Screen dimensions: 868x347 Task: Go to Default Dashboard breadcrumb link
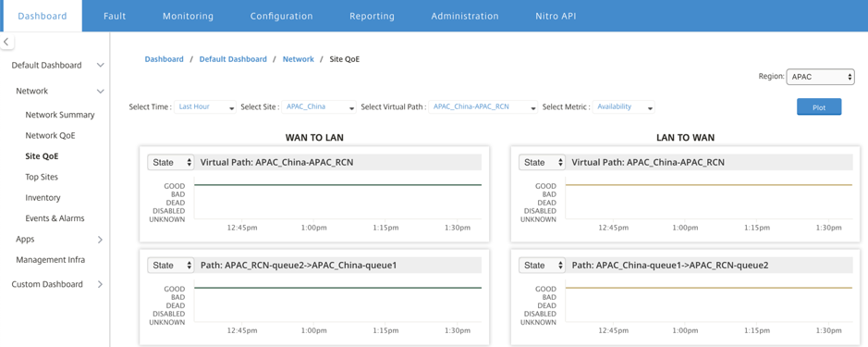(x=233, y=59)
